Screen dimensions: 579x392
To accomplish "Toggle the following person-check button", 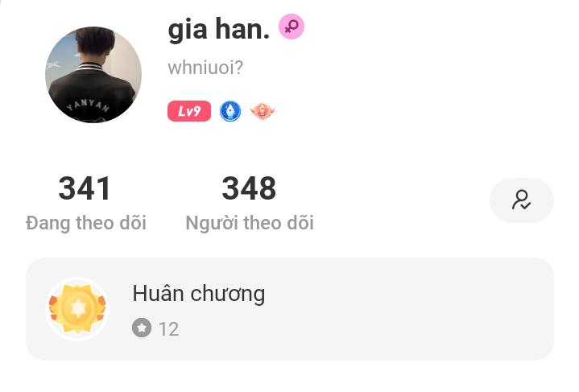I will 521,200.
